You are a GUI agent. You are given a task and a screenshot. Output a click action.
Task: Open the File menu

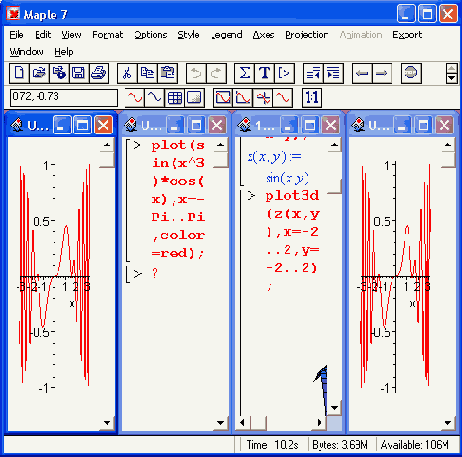click(16, 35)
